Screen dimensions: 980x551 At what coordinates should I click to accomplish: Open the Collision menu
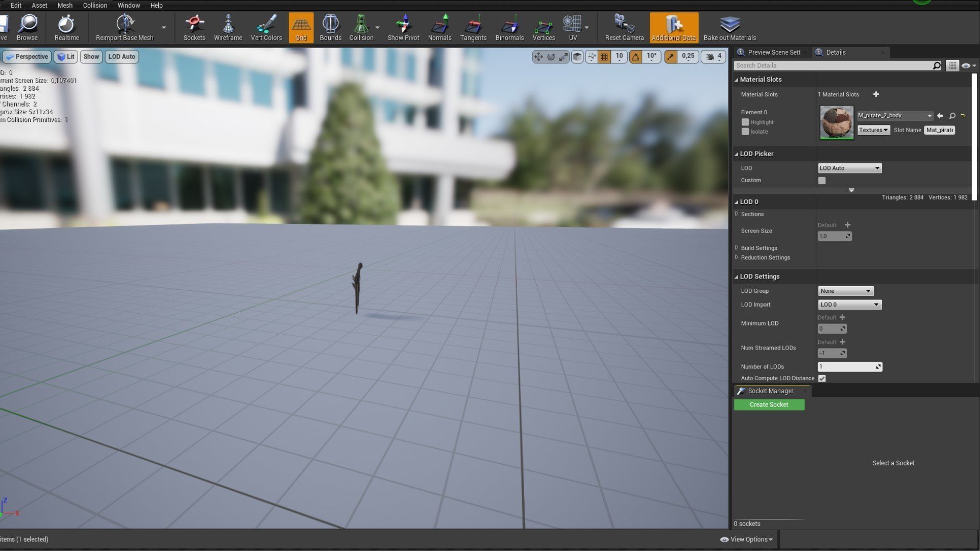pyautogui.click(x=95, y=5)
